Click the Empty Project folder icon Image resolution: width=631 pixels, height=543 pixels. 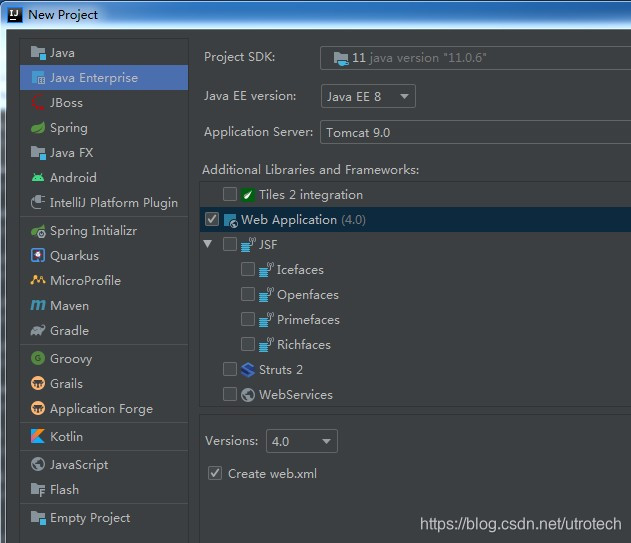pyautogui.click(x=38, y=518)
